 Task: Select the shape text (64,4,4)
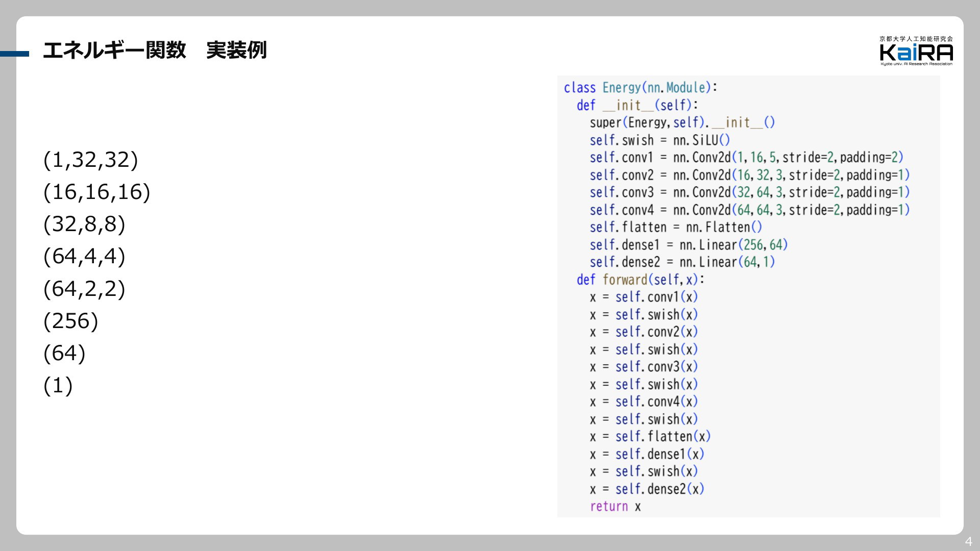(x=84, y=256)
